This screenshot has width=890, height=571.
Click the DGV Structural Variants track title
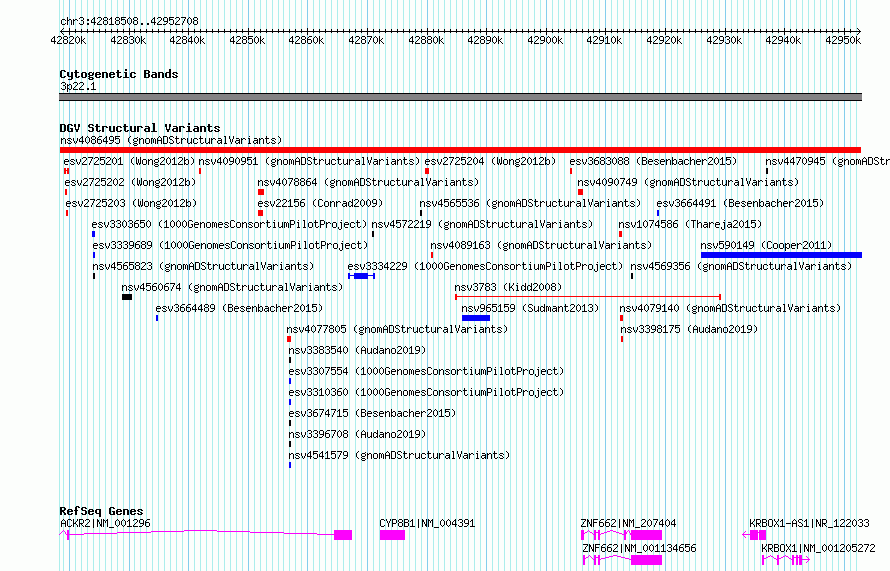click(x=140, y=128)
